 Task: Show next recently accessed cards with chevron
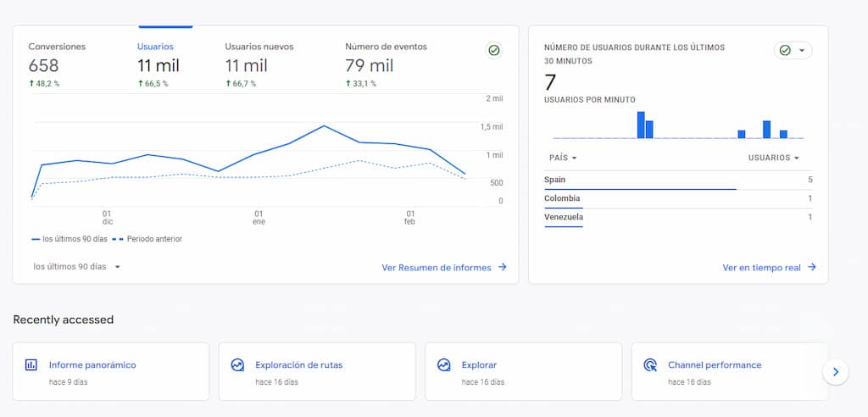pyautogui.click(x=835, y=371)
